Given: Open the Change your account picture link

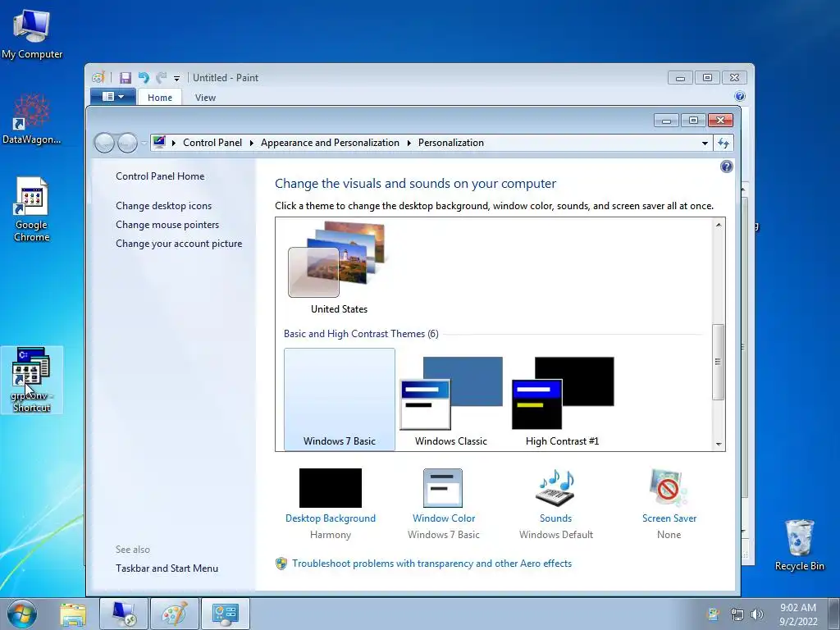Looking at the screenshot, I should (179, 244).
